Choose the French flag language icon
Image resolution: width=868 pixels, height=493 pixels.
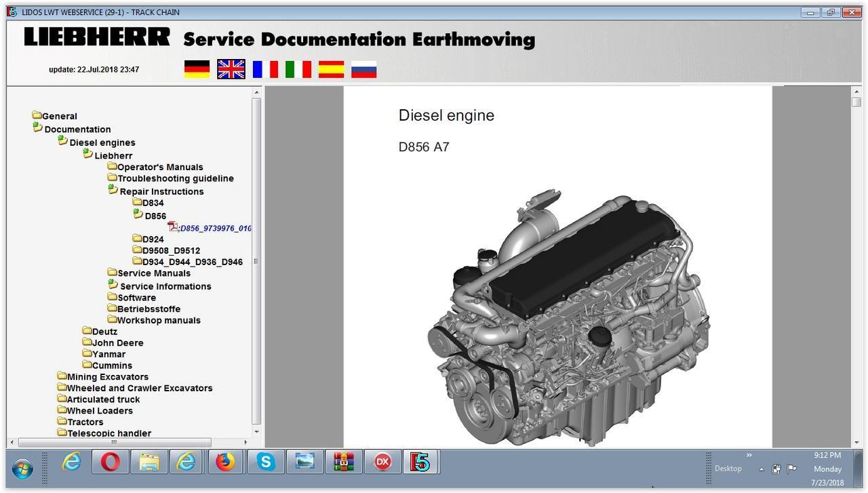point(264,69)
